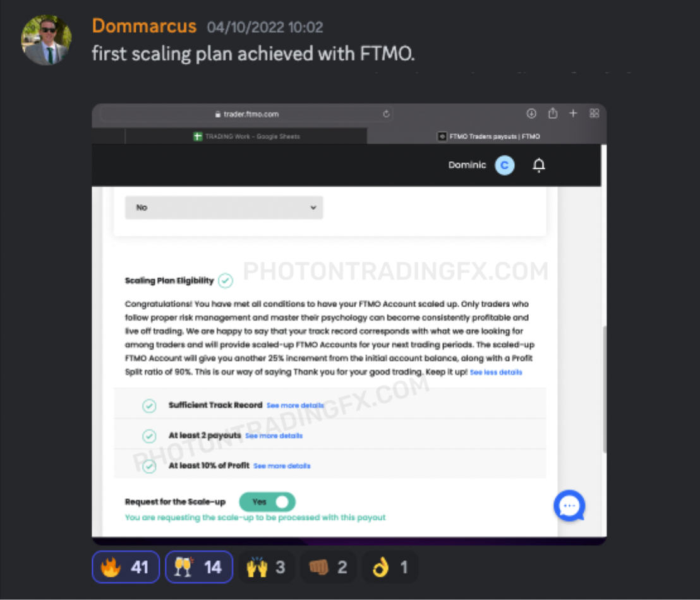Open Dommarcus's profile picture
This screenshot has height=600, width=700.
[46, 40]
